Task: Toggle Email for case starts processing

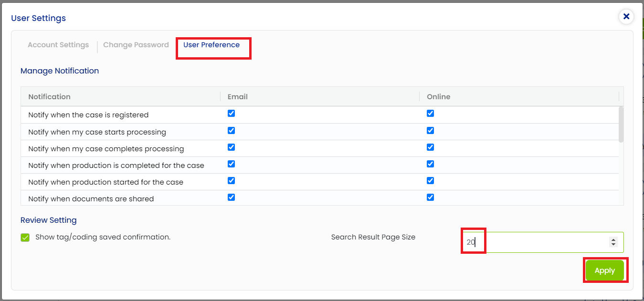Action: pos(231,130)
